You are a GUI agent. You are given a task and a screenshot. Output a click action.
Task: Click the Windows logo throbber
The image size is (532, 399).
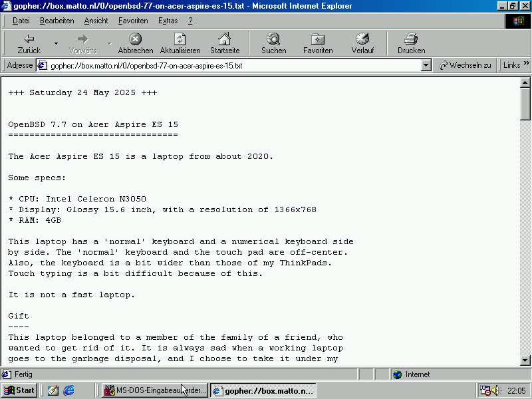[x=518, y=21]
